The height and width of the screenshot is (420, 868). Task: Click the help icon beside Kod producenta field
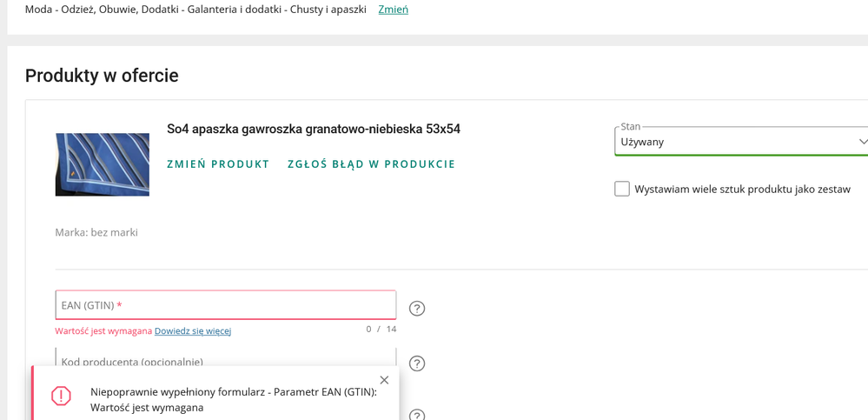417,363
